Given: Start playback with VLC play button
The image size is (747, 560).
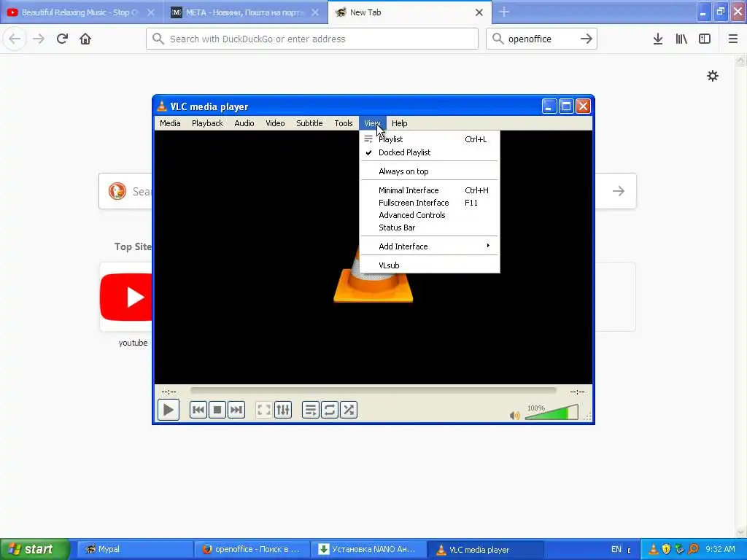Looking at the screenshot, I should tap(169, 410).
